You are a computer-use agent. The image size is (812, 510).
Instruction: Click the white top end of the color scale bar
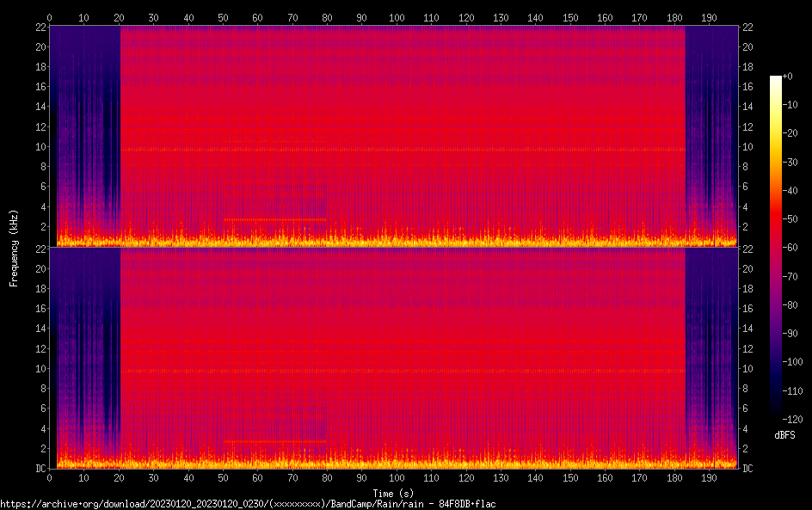tap(776, 80)
